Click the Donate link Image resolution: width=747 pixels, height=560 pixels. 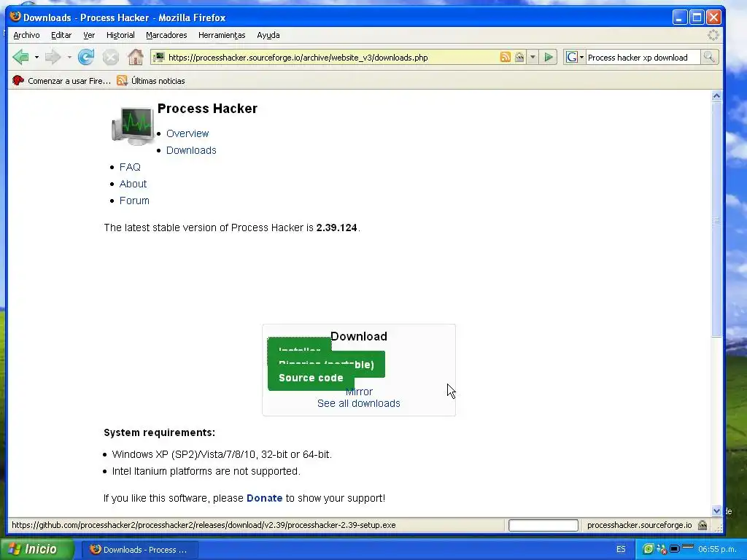point(264,498)
